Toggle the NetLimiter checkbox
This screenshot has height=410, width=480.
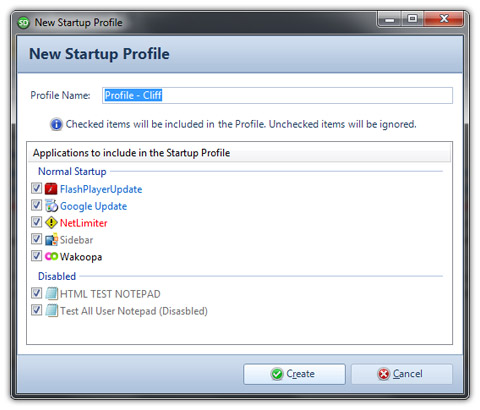click(x=36, y=222)
